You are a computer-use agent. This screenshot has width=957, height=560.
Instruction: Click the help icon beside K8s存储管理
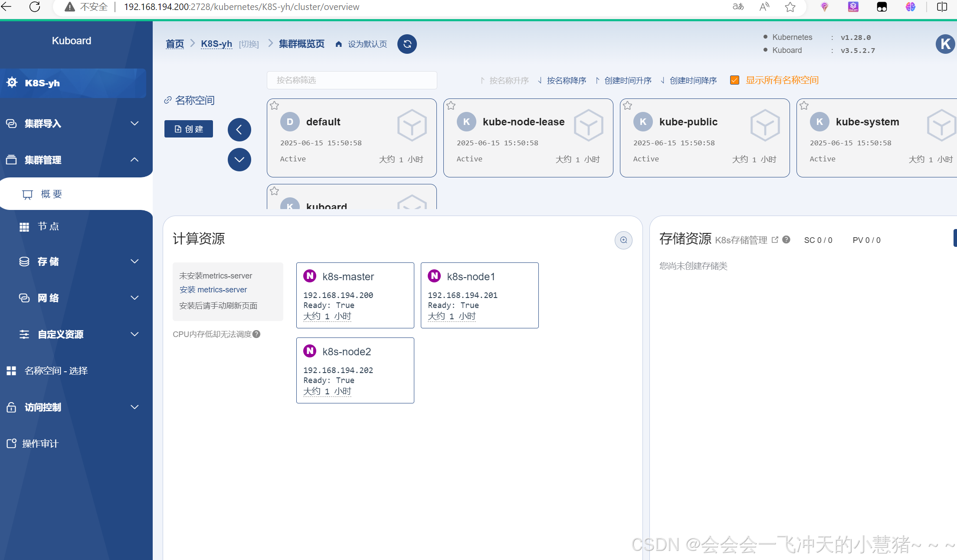786,239
